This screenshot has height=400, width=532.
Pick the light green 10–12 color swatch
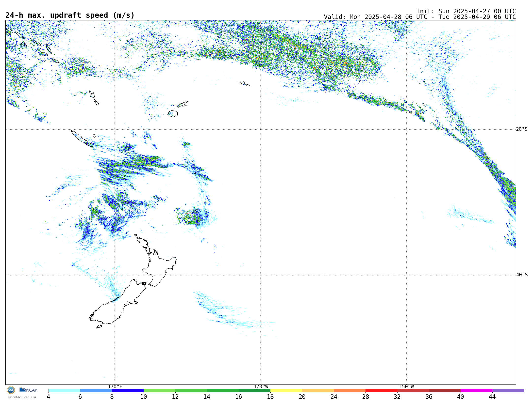tap(159, 391)
